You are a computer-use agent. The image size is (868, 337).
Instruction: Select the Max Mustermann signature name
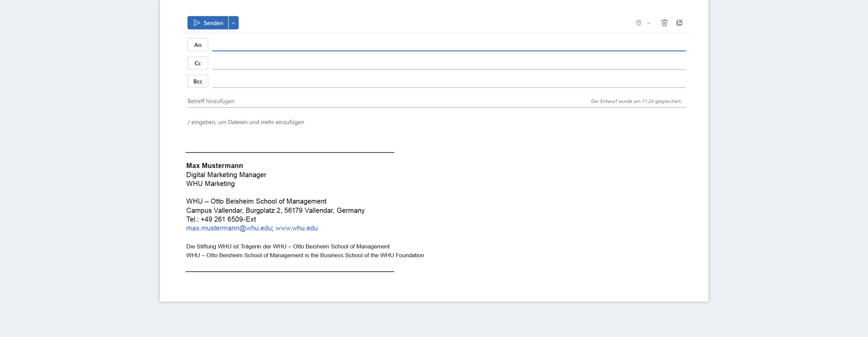[x=214, y=166]
